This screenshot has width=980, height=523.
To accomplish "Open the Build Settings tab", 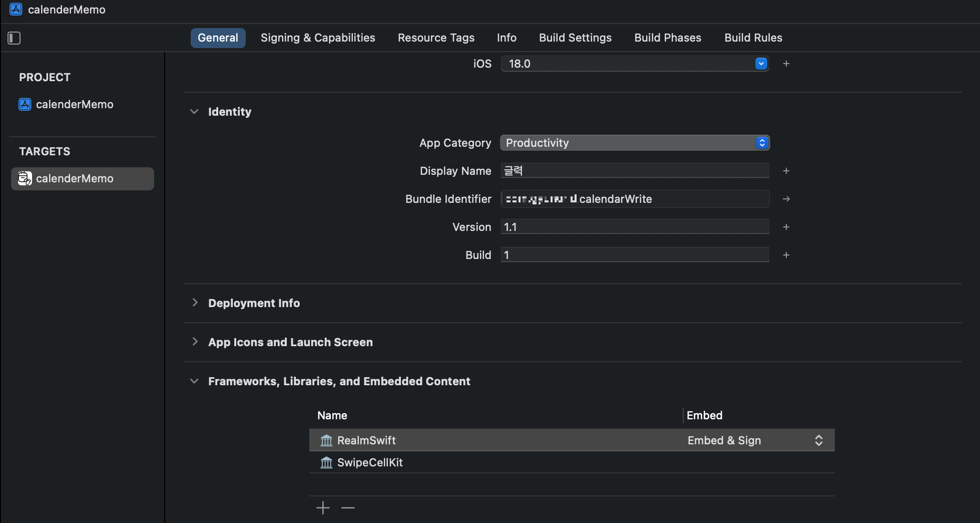I will 575,38.
